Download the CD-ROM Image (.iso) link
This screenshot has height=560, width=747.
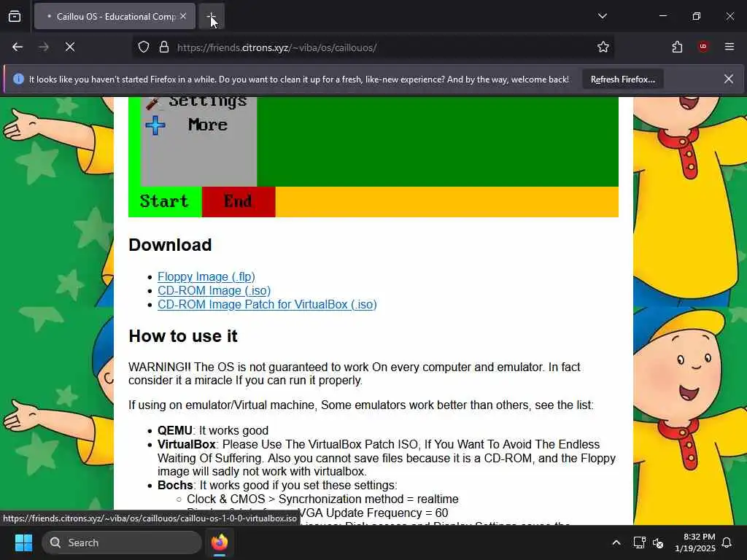(214, 290)
